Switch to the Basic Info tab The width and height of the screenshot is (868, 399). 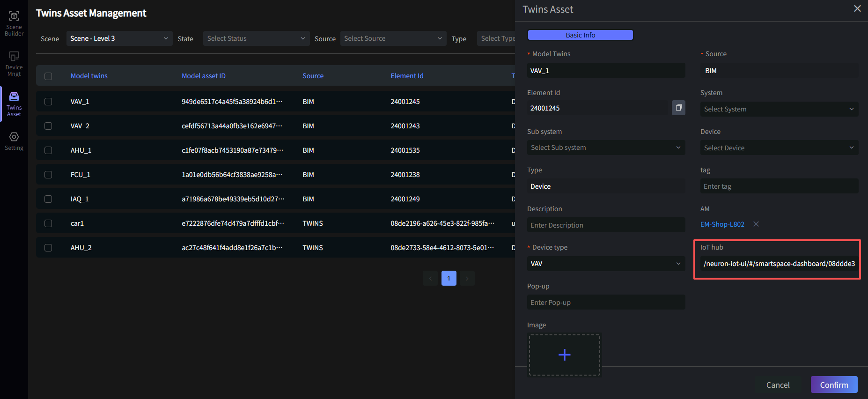point(580,35)
